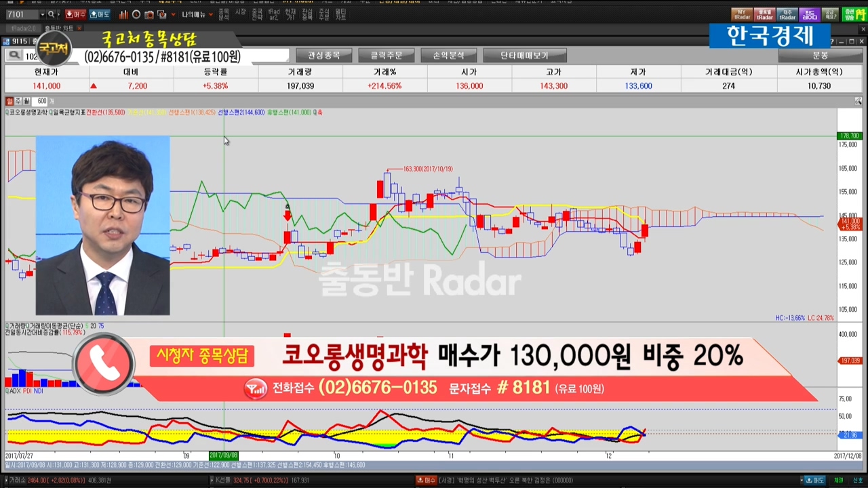Click the magnifier search icon beside 7101
The width and height of the screenshot is (868, 488).
point(52,14)
